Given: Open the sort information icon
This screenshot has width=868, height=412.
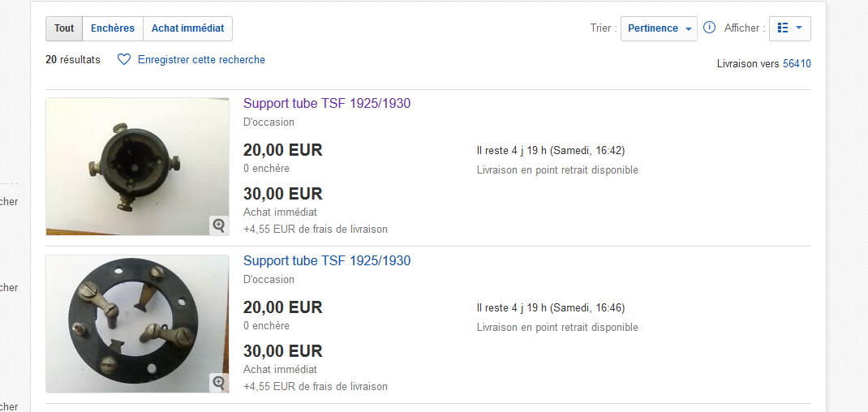Looking at the screenshot, I should pos(709,27).
